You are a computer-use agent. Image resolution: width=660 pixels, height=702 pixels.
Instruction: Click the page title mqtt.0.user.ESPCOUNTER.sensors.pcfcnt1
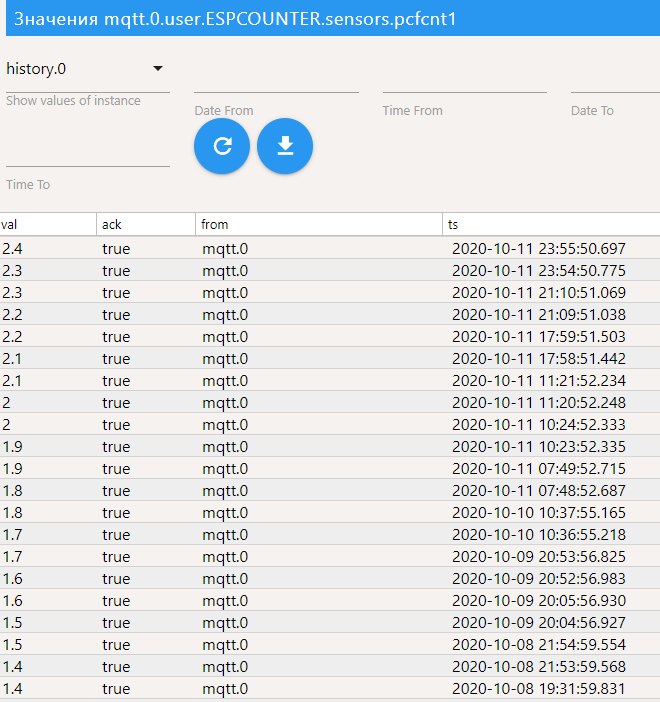[280, 19]
